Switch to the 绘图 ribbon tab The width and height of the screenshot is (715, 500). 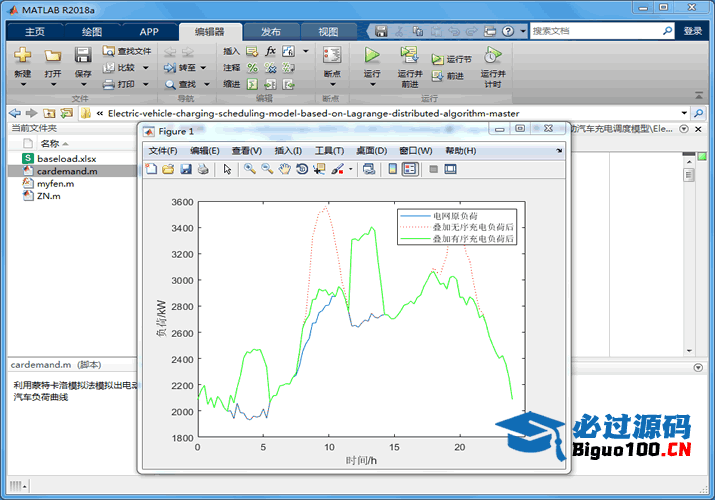point(91,31)
